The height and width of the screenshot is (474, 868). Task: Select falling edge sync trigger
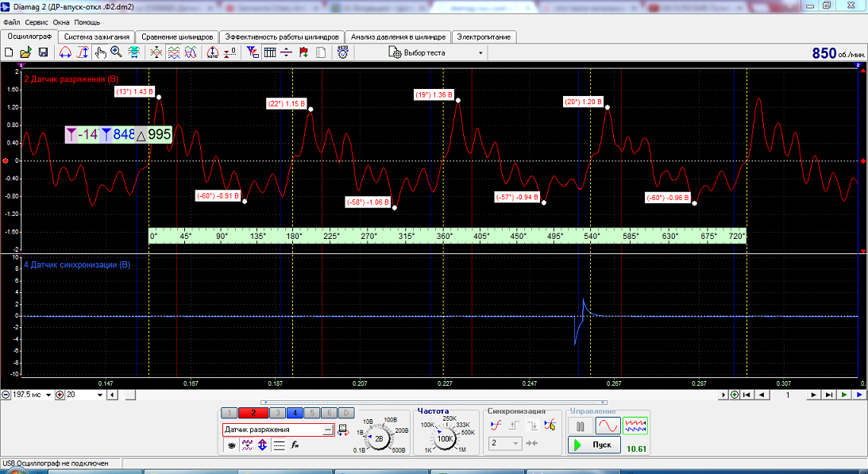point(532,426)
